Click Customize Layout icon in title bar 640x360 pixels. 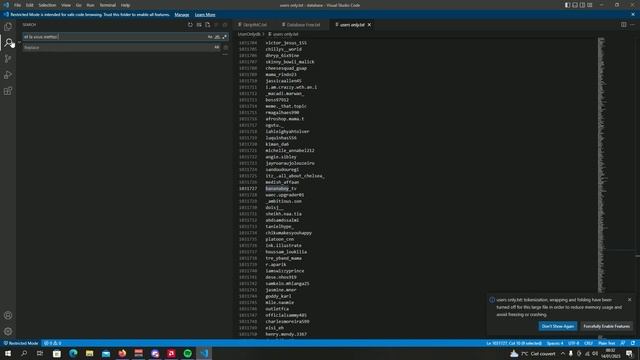tap(589, 5)
